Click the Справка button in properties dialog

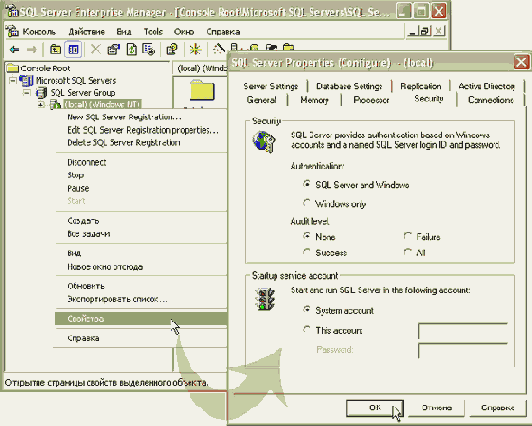tap(497, 408)
